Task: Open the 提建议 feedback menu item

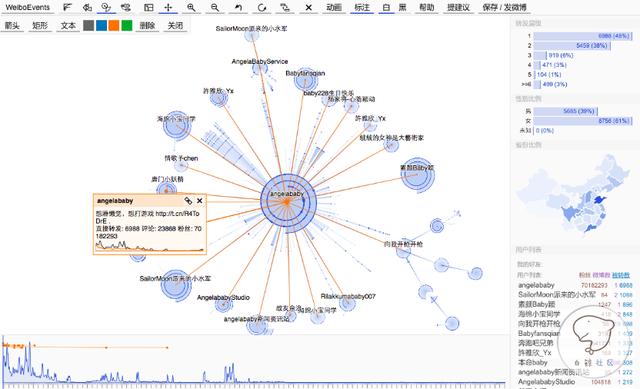Action: pyautogui.click(x=458, y=7)
